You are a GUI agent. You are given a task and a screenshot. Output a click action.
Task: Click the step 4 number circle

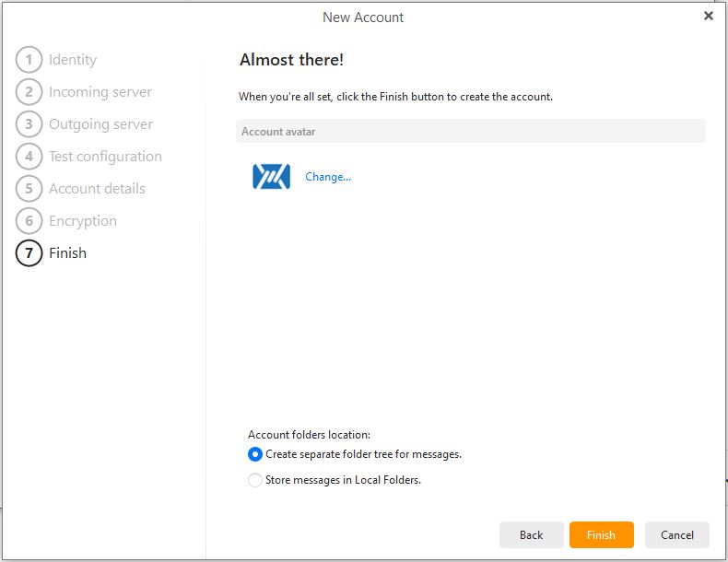pyautogui.click(x=29, y=157)
